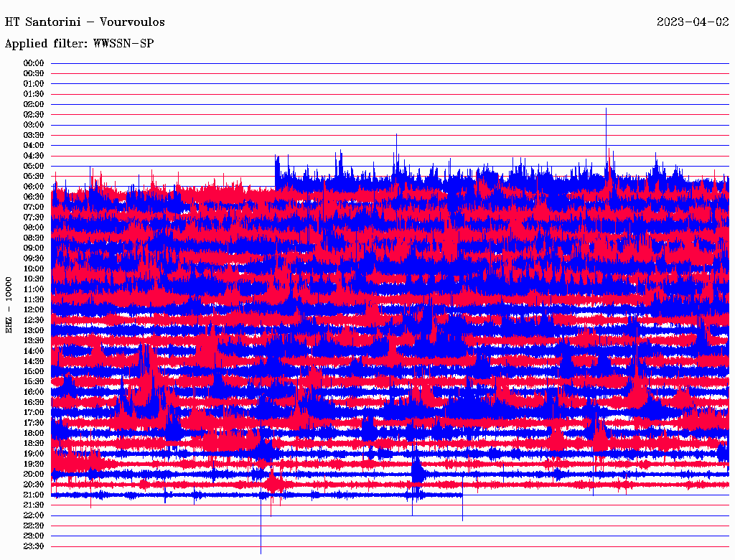The image size is (735, 560).
Task: Click the 02:30 time label
Action: [34, 115]
